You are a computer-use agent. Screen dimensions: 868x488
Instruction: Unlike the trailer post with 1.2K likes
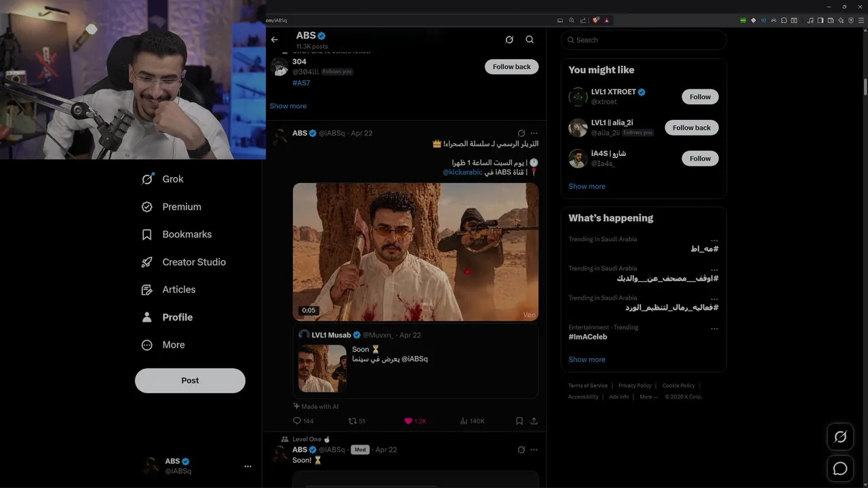coord(415,421)
